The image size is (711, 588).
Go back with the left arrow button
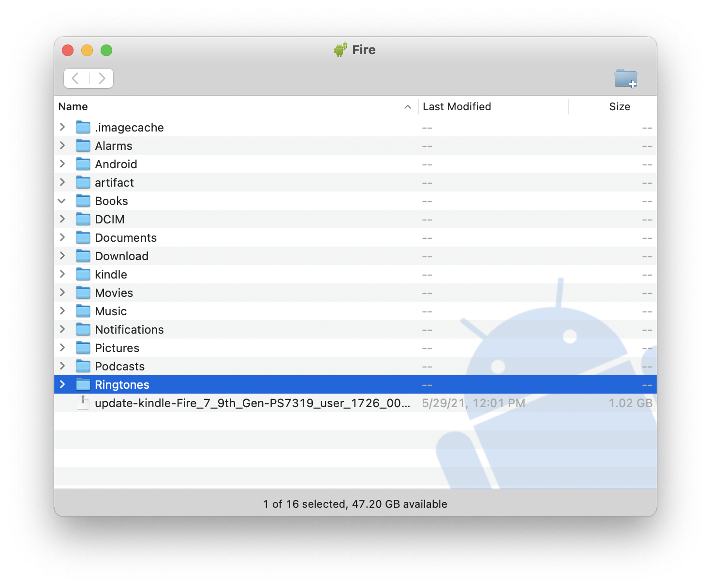tap(76, 78)
